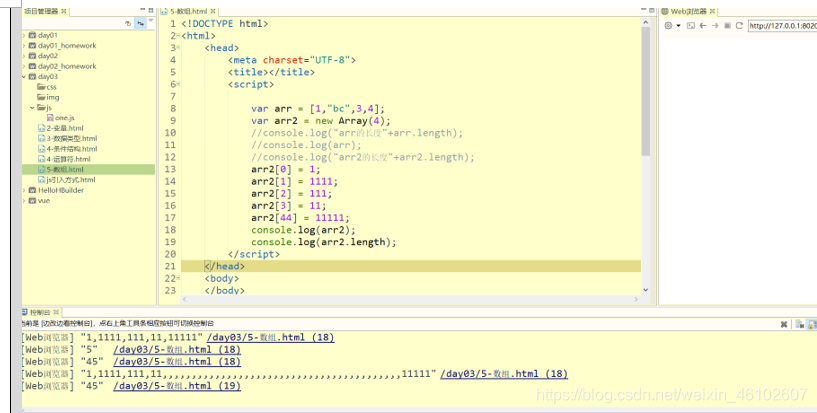Go forward in the Web browser

(715, 26)
